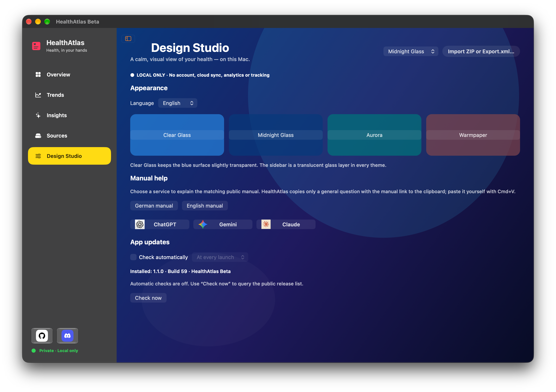This screenshot has width=556, height=392.
Task: Click 'Health, in your hands' tagline
Action: (67, 50)
